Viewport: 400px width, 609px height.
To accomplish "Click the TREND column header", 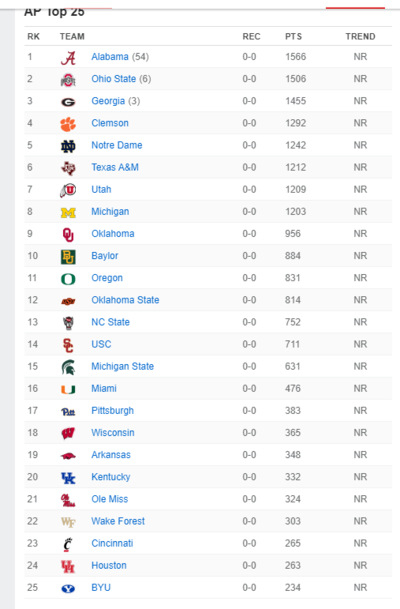I will (x=360, y=37).
